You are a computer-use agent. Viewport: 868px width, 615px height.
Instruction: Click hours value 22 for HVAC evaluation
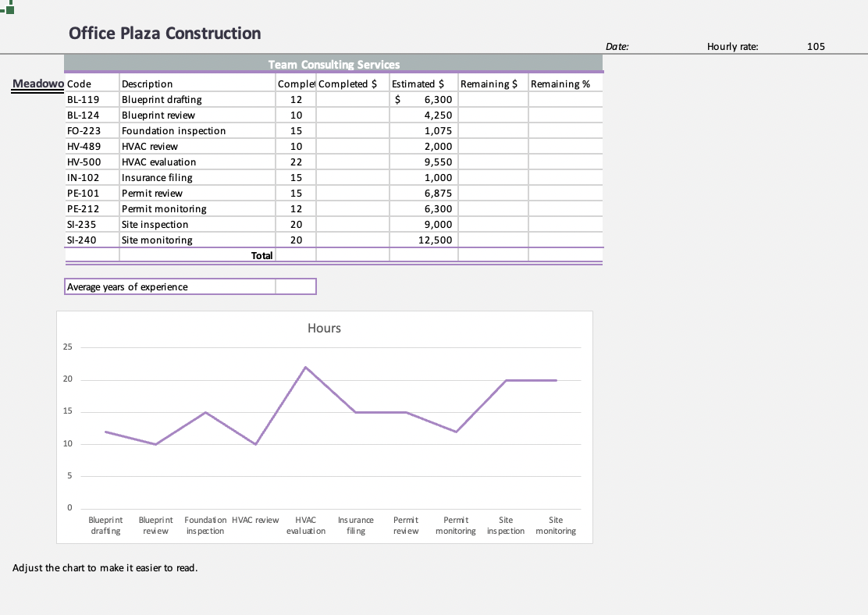(296, 162)
